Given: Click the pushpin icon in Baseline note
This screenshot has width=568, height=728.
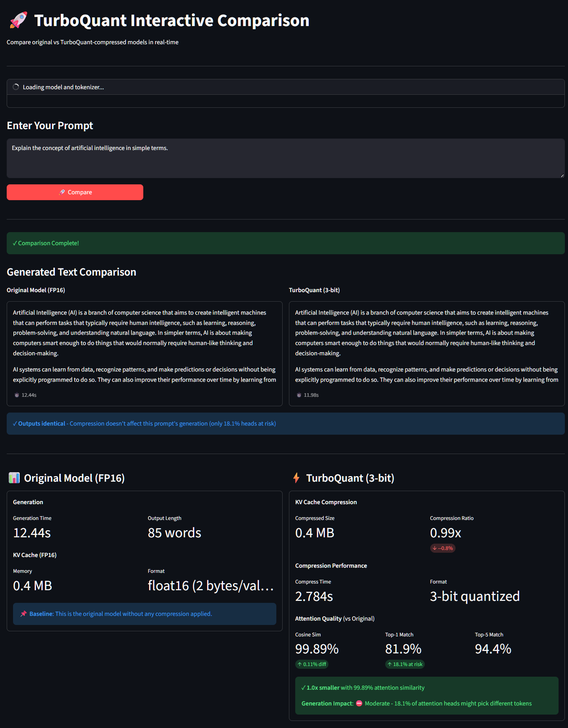Looking at the screenshot, I should click(x=24, y=614).
